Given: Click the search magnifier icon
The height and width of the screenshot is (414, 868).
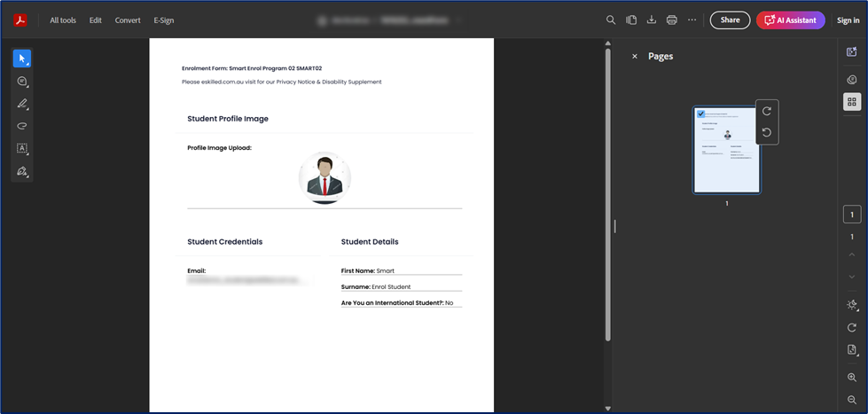Looking at the screenshot, I should [x=611, y=20].
